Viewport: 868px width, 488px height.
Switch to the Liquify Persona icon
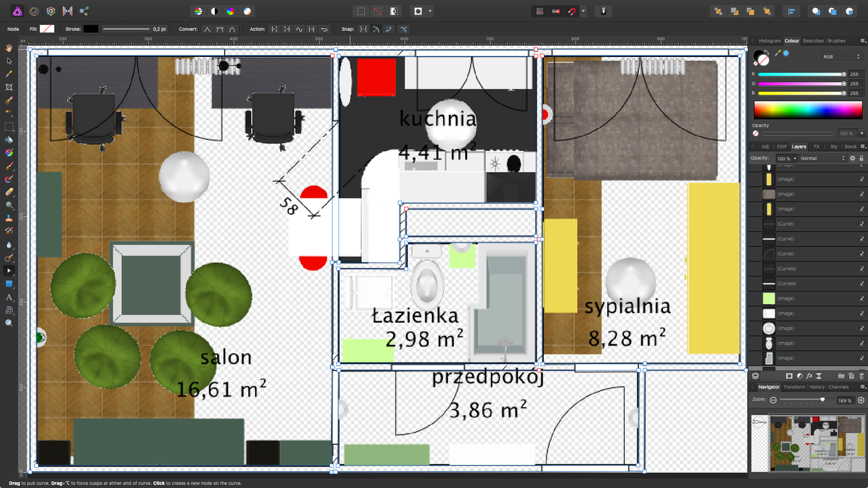[x=34, y=11]
